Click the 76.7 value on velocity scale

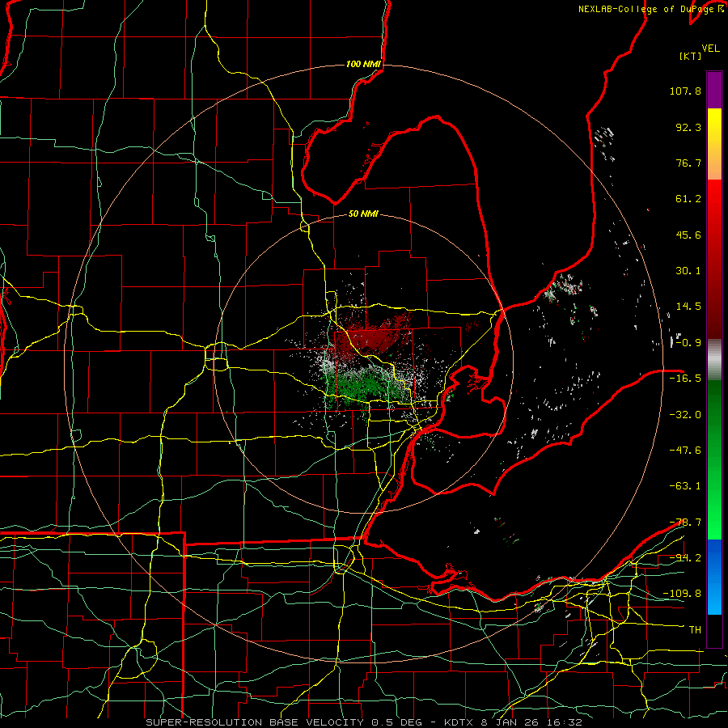pyautogui.click(x=688, y=163)
